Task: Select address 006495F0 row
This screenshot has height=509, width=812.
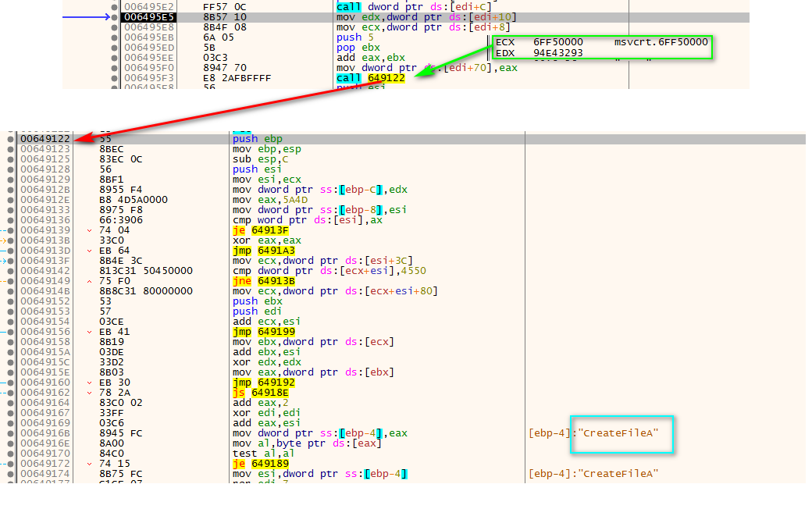Action: 149,68
